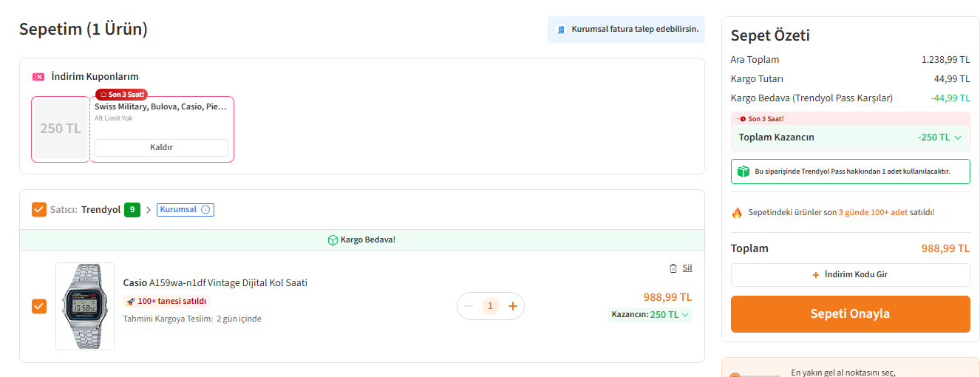Uncheck the Casio watch product checkbox
The height and width of the screenshot is (377, 980).
coord(39,306)
